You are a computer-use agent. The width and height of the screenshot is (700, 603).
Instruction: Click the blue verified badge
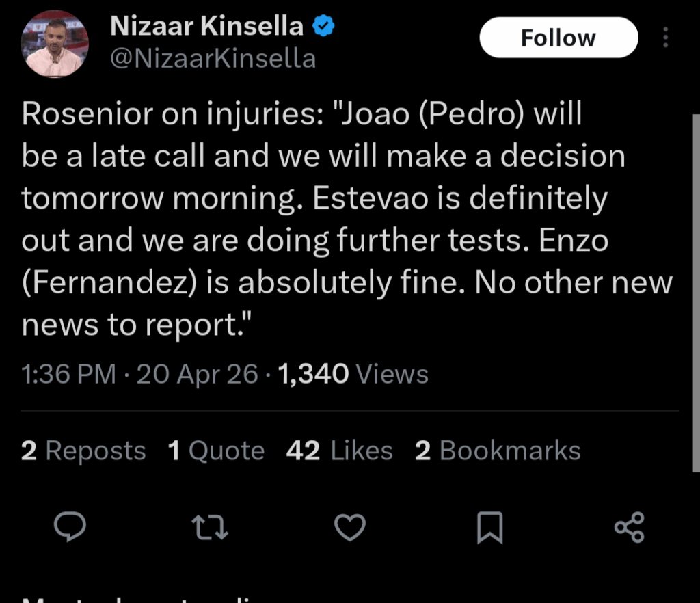point(323,25)
